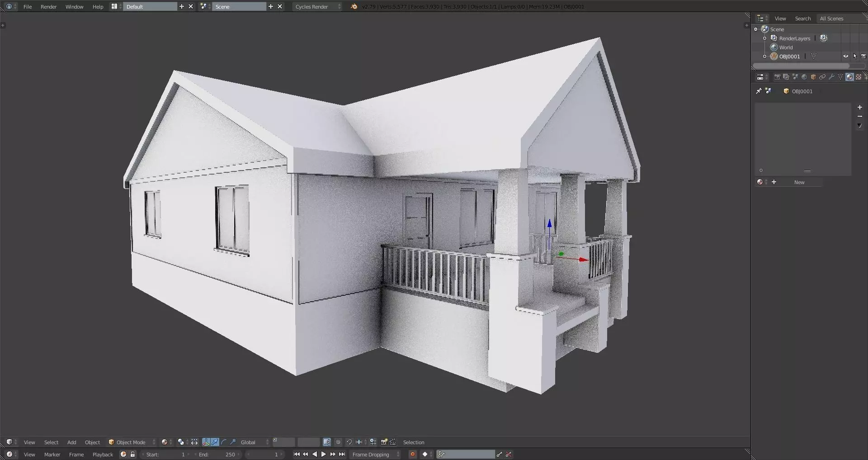Image resolution: width=868 pixels, height=460 pixels.
Task: Add a new material slot with plus
Action: [x=860, y=107]
